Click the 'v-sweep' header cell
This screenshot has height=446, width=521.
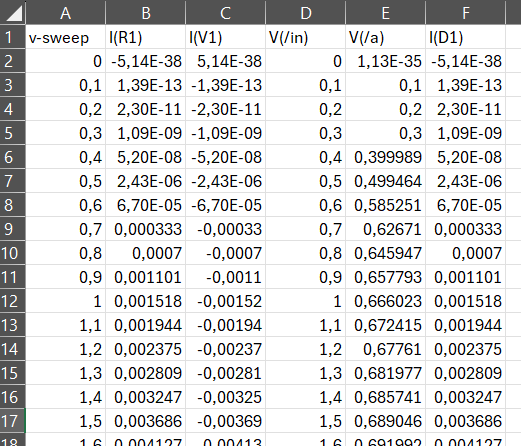click(66, 37)
